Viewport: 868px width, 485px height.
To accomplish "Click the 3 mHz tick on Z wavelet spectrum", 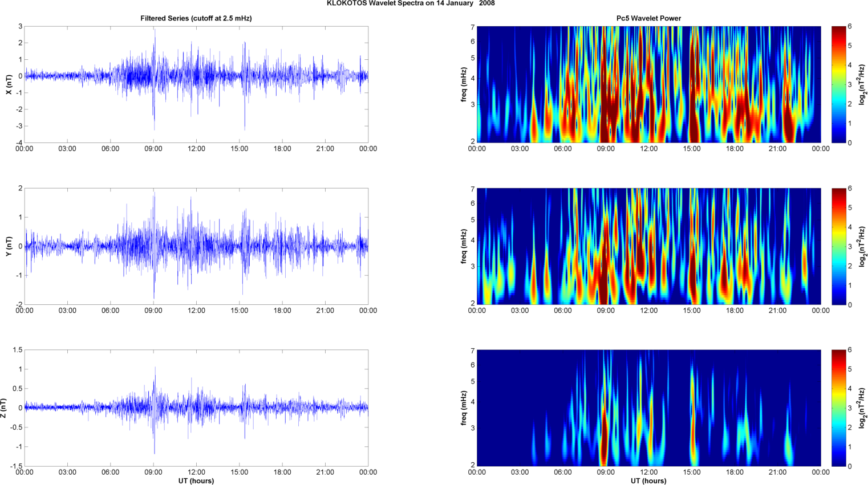I will click(473, 428).
